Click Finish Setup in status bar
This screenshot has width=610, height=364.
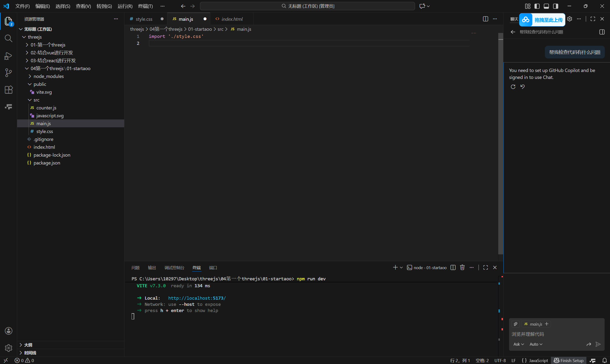tap(569, 360)
